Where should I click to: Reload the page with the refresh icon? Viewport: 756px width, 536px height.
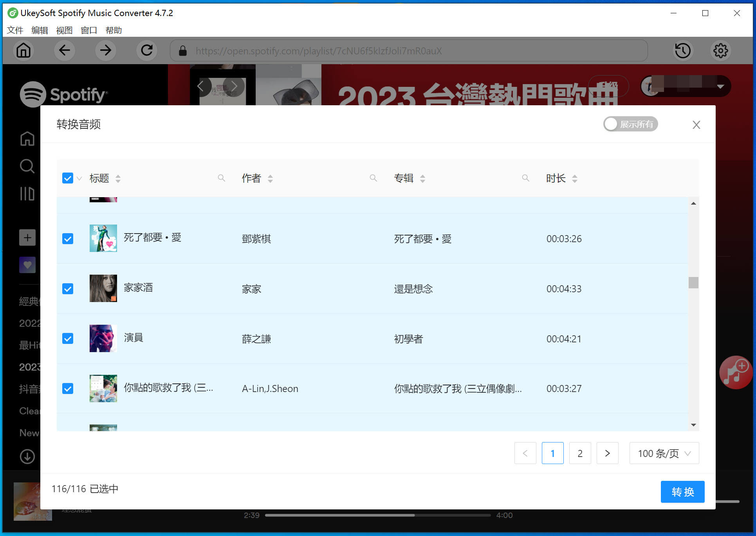click(x=147, y=50)
